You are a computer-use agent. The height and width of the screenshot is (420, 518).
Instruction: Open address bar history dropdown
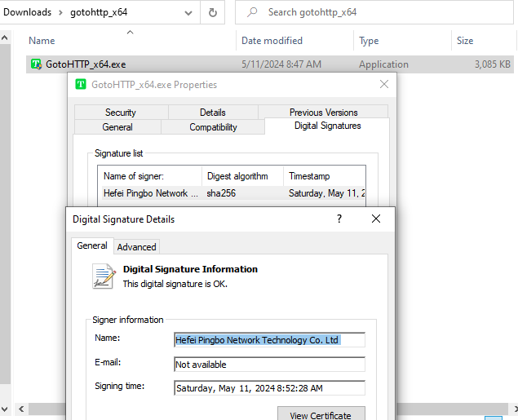tap(188, 13)
